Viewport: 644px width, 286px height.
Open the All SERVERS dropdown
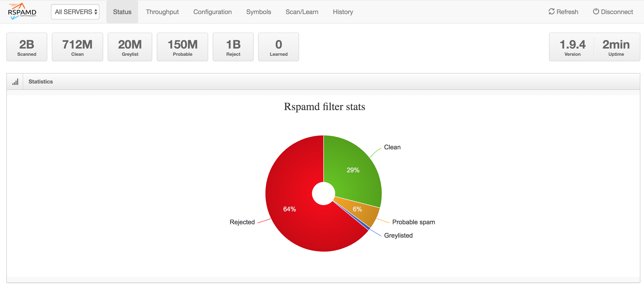pyautogui.click(x=75, y=12)
